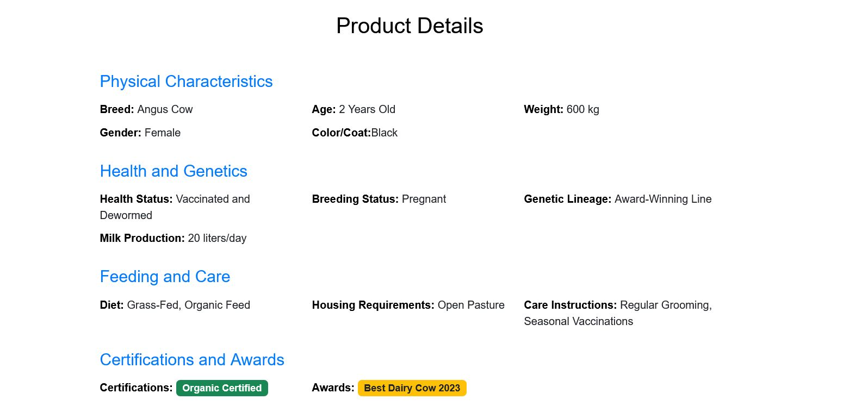The image size is (868, 418).
Task: Select the Milk Production 20 liters/day entry
Action: pyautogui.click(x=173, y=238)
